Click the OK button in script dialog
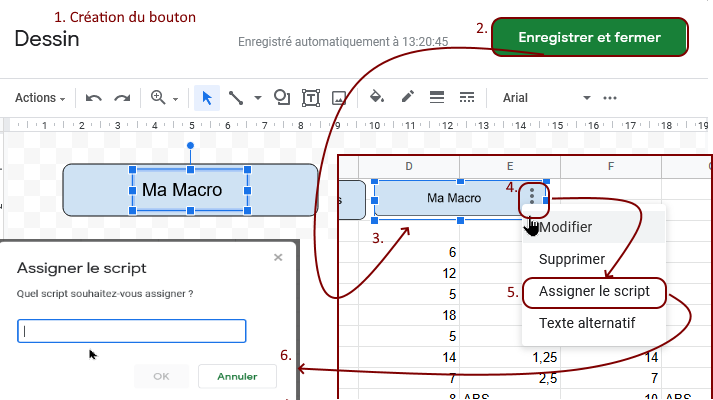Screen dimensions: 713x400 click(161, 376)
